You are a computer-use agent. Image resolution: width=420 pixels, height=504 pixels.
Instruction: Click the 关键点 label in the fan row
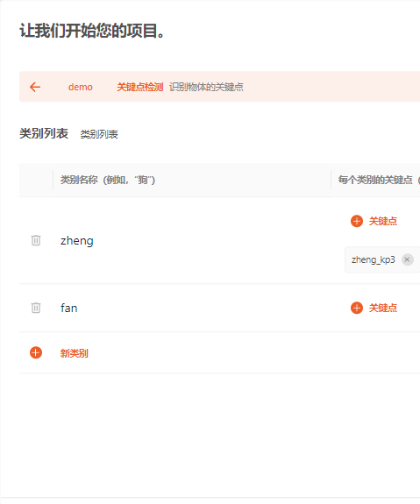point(382,308)
